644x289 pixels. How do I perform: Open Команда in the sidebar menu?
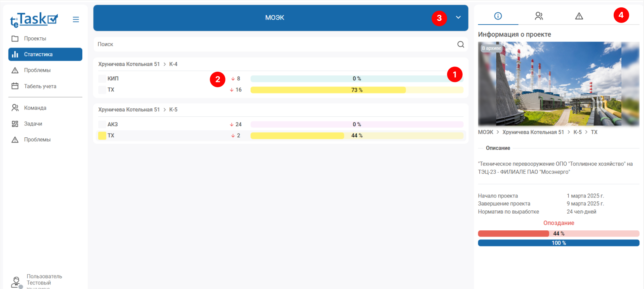[x=35, y=108]
